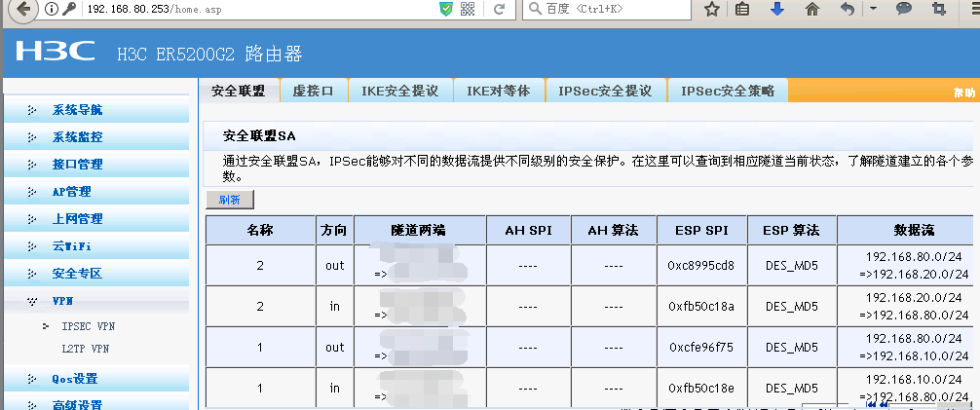
Task: Open the IKE安全提议 tab
Action: point(400,91)
